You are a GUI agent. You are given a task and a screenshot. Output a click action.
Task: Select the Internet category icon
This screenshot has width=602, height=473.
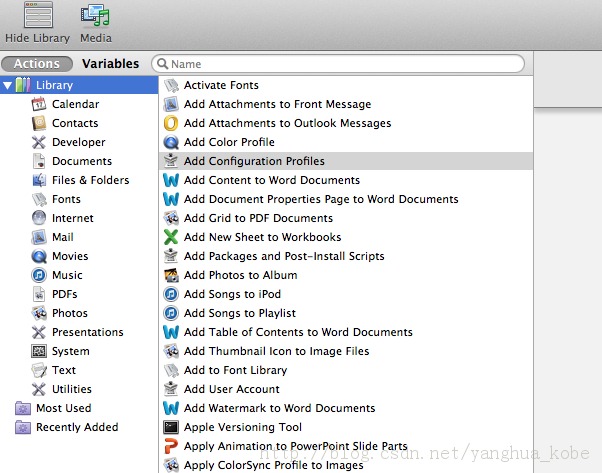coord(39,218)
